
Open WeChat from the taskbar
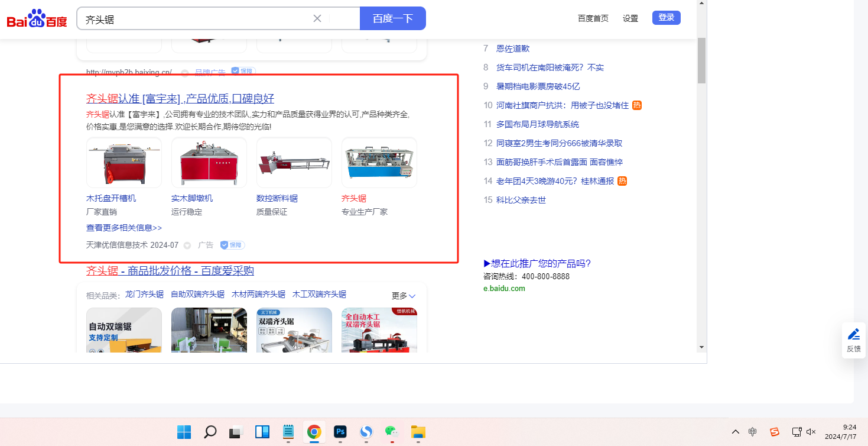391,432
